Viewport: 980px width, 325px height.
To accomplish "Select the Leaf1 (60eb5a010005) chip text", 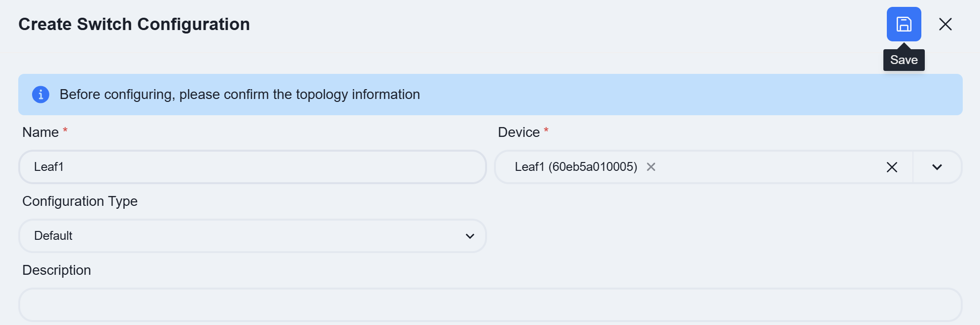I will 576,167.
